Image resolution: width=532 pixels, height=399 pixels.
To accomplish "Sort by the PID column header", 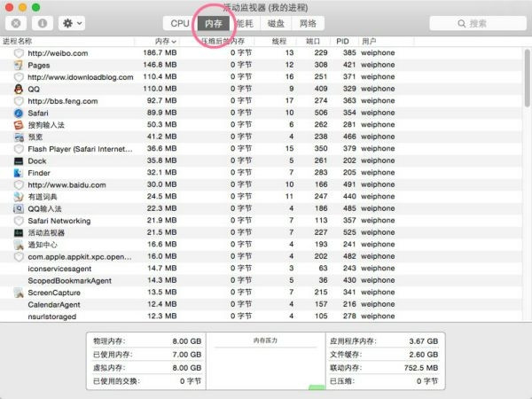I will 344,42.
